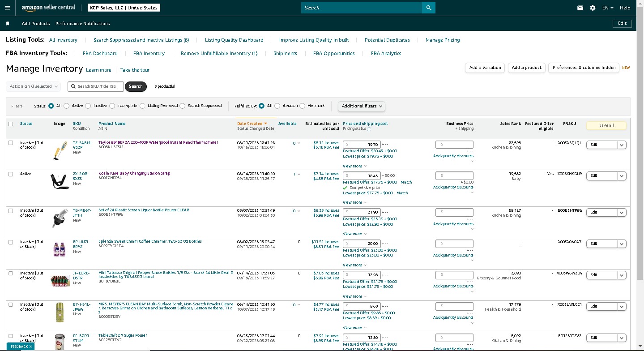Open the mail messages icon

(x=580, y=8)
